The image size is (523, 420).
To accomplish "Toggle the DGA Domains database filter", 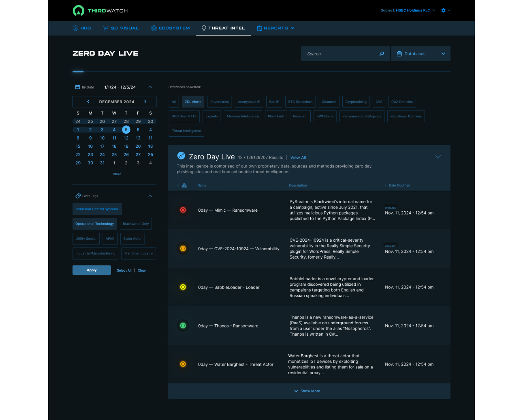I will 402,102.
